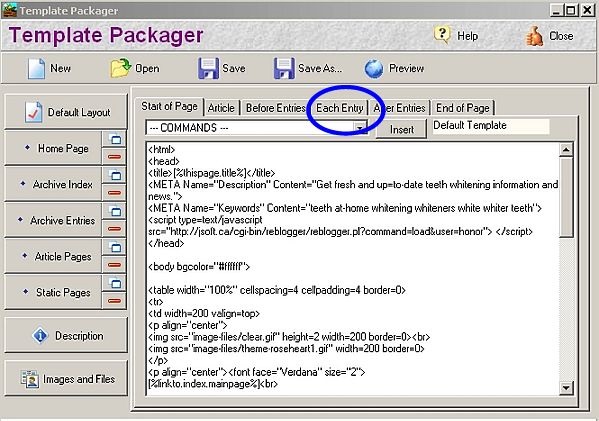Click the META Keywords line in editor

click(345, 208)
